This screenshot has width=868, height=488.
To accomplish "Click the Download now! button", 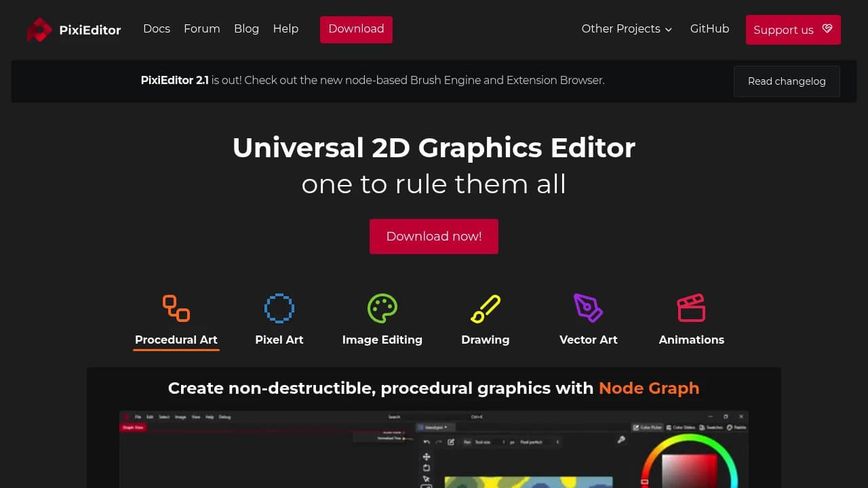I will click(x=434, y=237).
